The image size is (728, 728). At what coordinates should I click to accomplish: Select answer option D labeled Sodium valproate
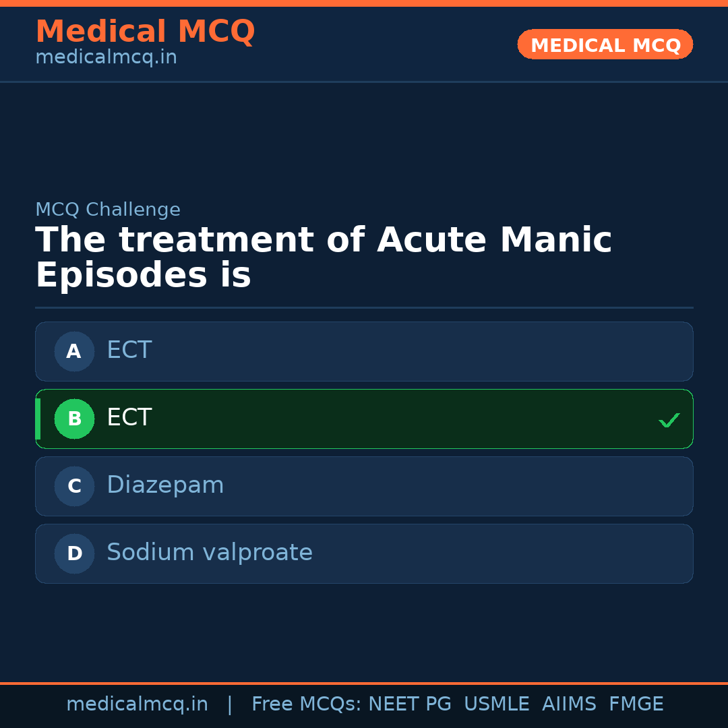tap(364, 553)
